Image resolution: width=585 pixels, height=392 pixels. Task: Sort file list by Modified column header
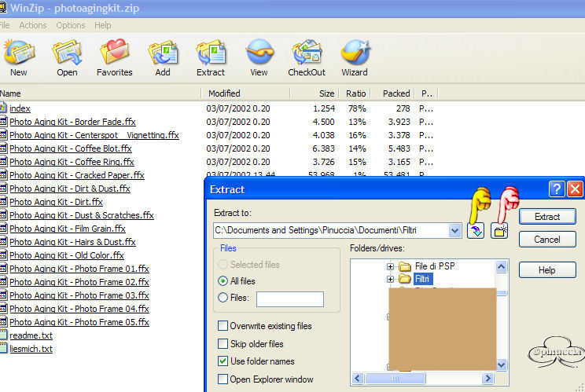pos(245,93)
